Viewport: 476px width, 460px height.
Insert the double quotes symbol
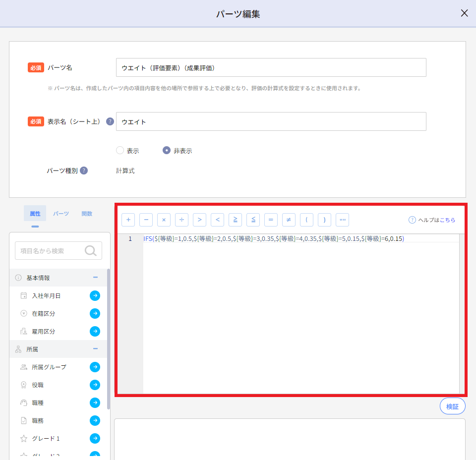(x=342, y=220)
